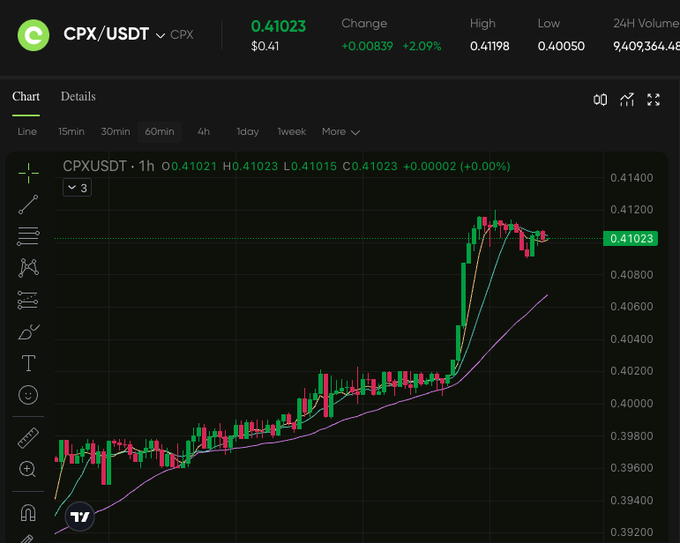Open the More timeframes dropdown

[341, 132]
